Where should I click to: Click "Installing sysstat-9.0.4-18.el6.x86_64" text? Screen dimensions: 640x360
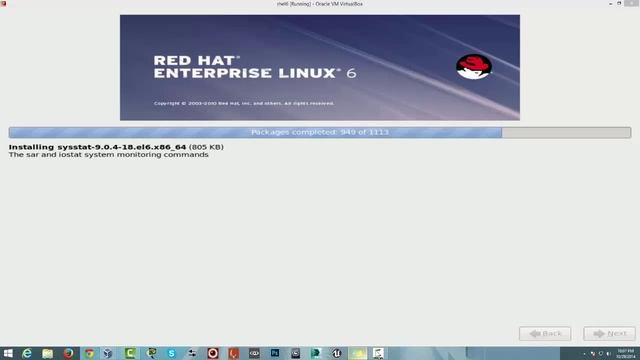tap(97, 147)
